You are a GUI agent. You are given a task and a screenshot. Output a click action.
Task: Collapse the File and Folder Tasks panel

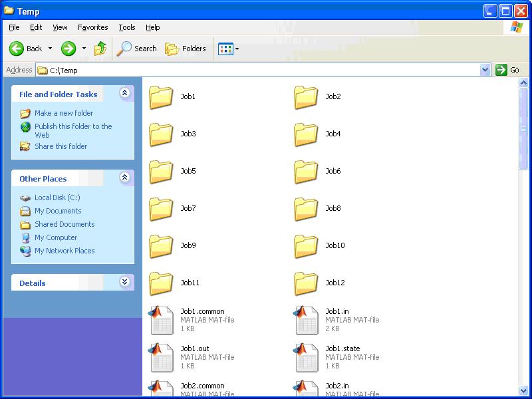124,94
